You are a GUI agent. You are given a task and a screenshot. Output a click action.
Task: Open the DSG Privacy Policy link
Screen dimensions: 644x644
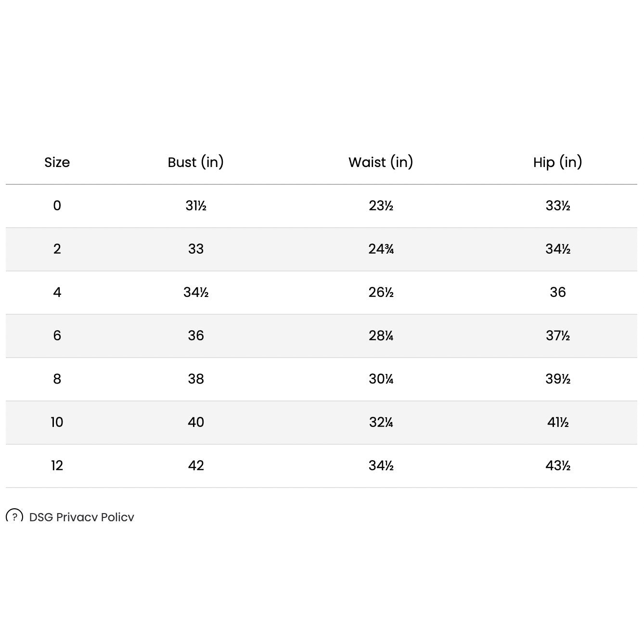(81, 517)
